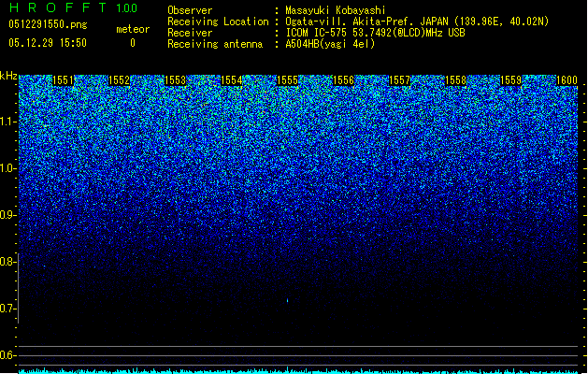The width and height of the screenshot is (588, 374).
Task: Click the 0.9 kHz axis label
Action: click(8, 215)
